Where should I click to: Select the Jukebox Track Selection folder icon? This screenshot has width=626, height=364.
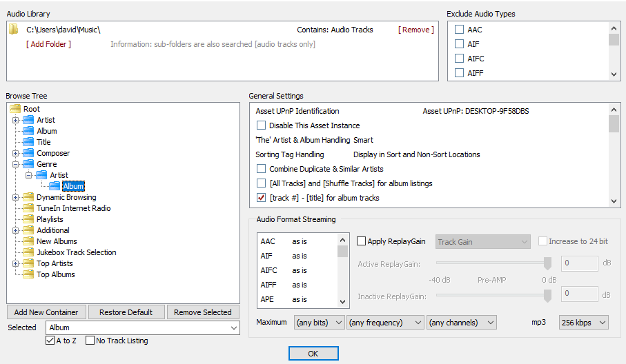pos(28,252)
